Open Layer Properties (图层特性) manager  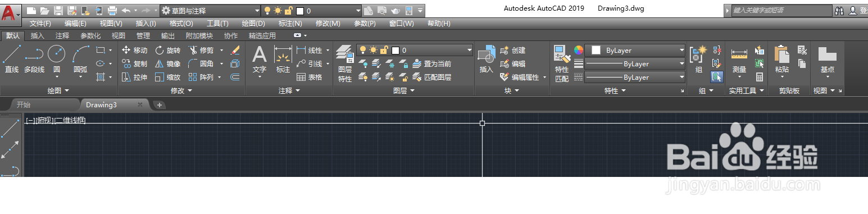[345, 63]
